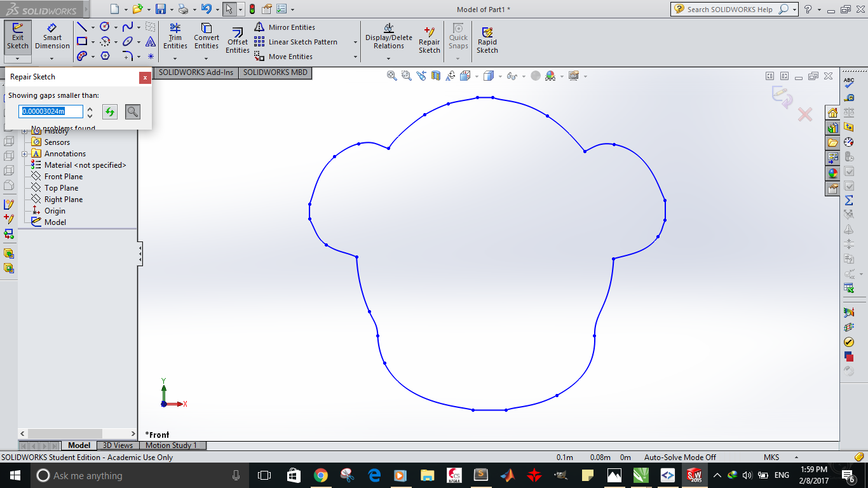Click the magnifier button in Repair Sketch
868x488 pixels.
point(132,112)
